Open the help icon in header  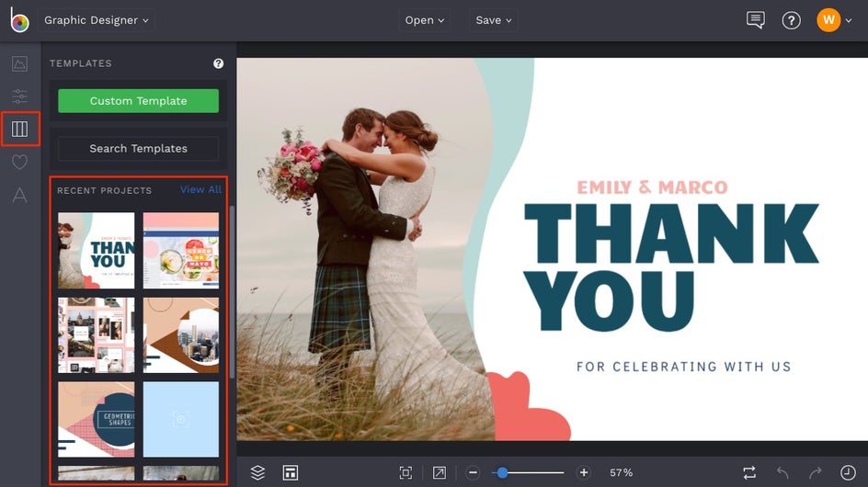[791, 20]
